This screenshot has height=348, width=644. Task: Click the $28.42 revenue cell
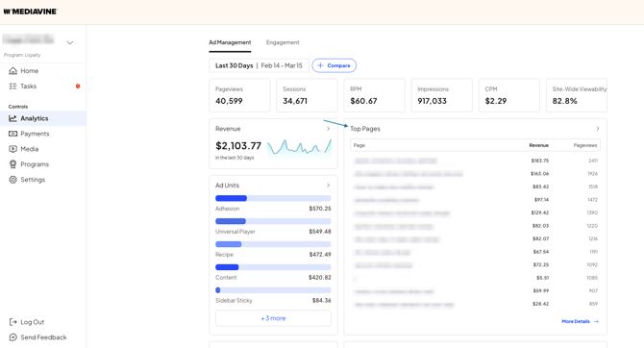[x=540, y=304]
